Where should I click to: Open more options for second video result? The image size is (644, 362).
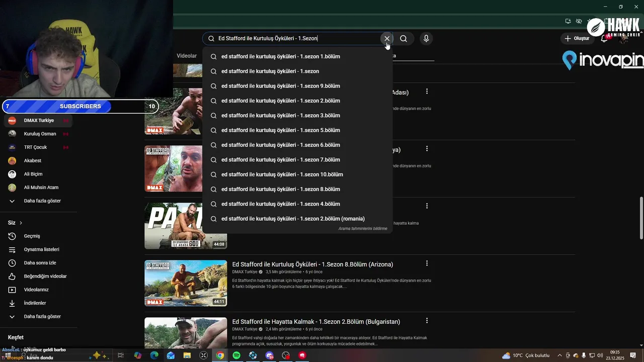coord(427,149)
